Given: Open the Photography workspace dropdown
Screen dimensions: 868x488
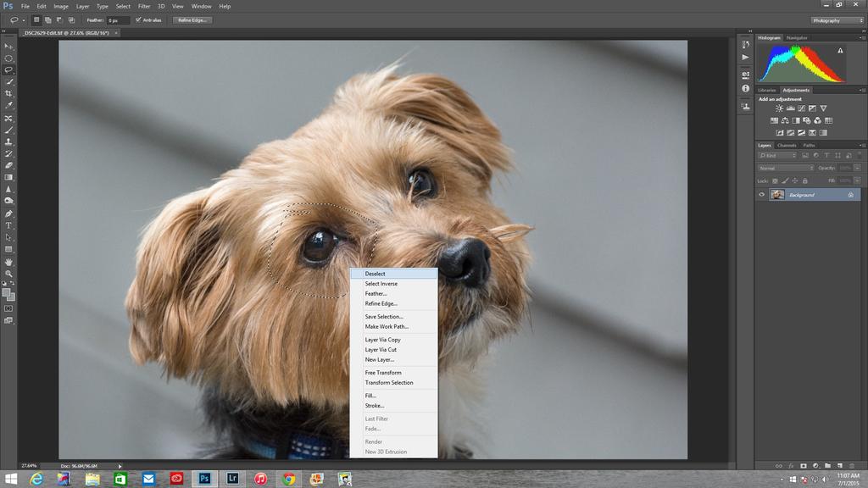Looking at the screenshot, I should pos(837,20).
